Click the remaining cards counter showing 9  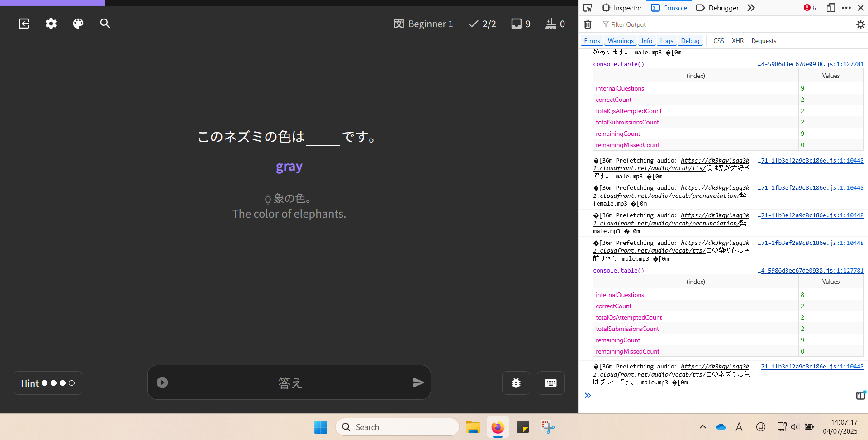tap(521, 24)
